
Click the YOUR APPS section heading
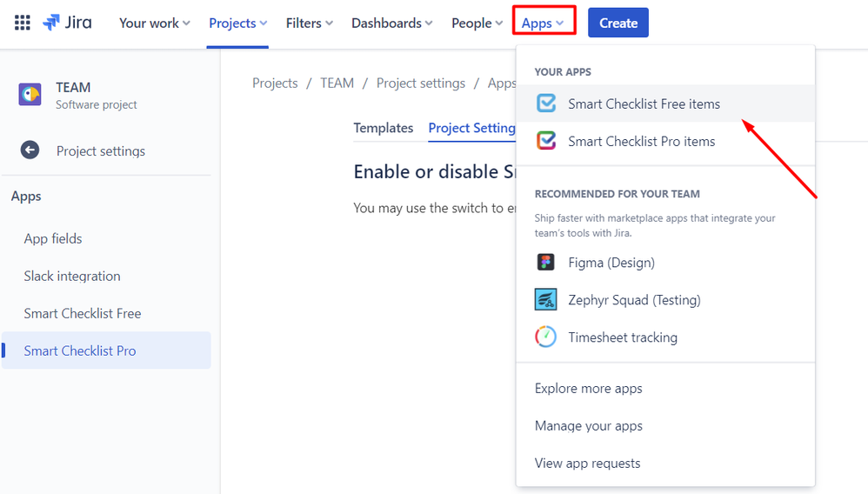(x=563, y=72)
